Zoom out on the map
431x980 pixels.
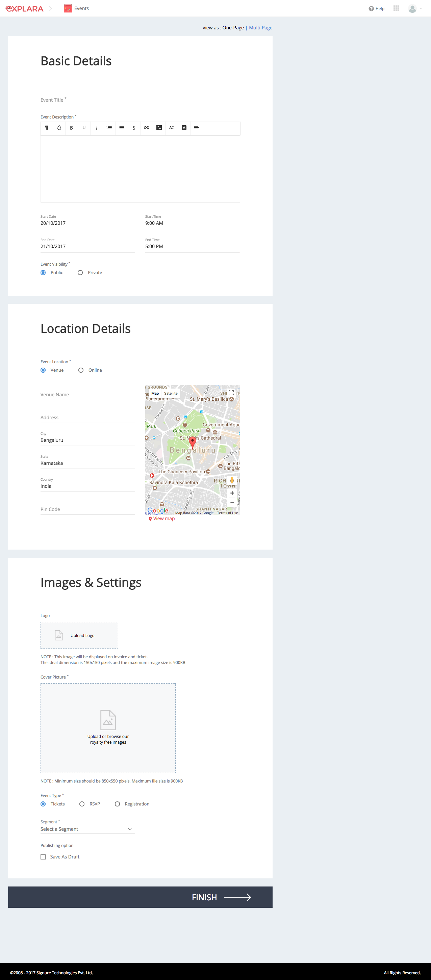232,503
